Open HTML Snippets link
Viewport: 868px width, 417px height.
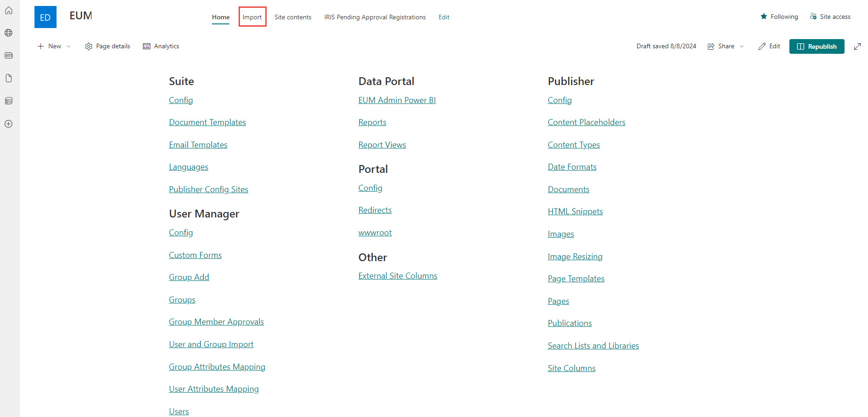click(x=575, y=211)
